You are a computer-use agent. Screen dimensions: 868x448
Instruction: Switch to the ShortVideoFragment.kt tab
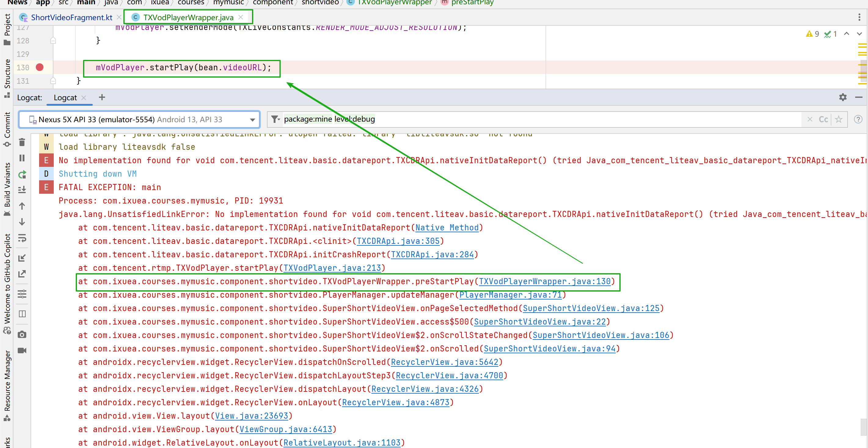[71, 17]
